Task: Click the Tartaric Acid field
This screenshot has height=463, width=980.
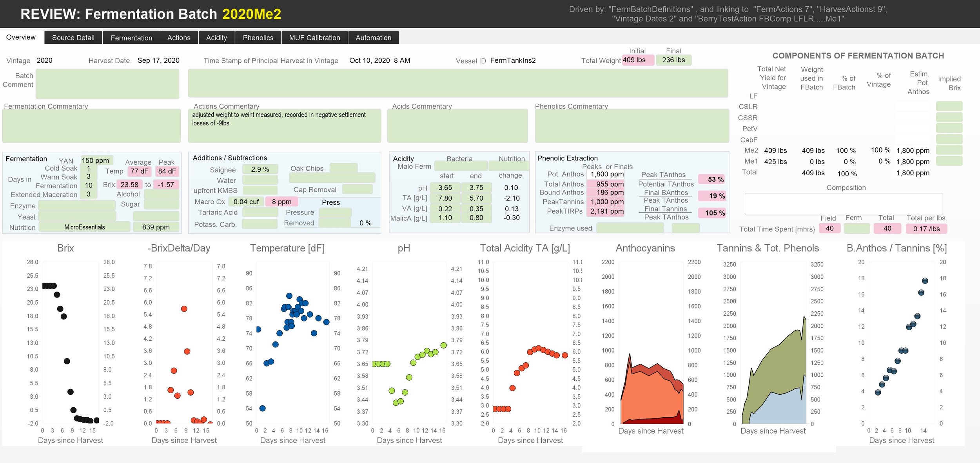Action: click(260, 212)
